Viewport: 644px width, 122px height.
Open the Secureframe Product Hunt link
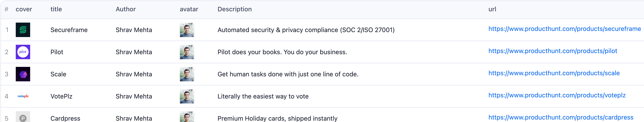pos(565,29)
